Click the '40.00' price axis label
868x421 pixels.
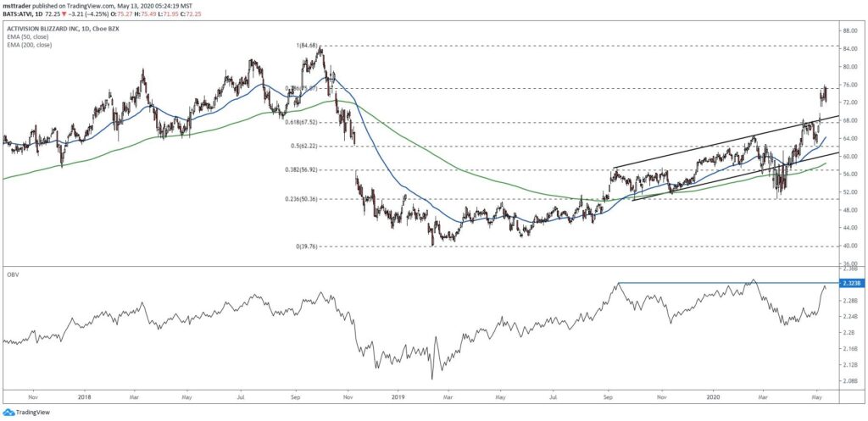[x=849, y=246]
